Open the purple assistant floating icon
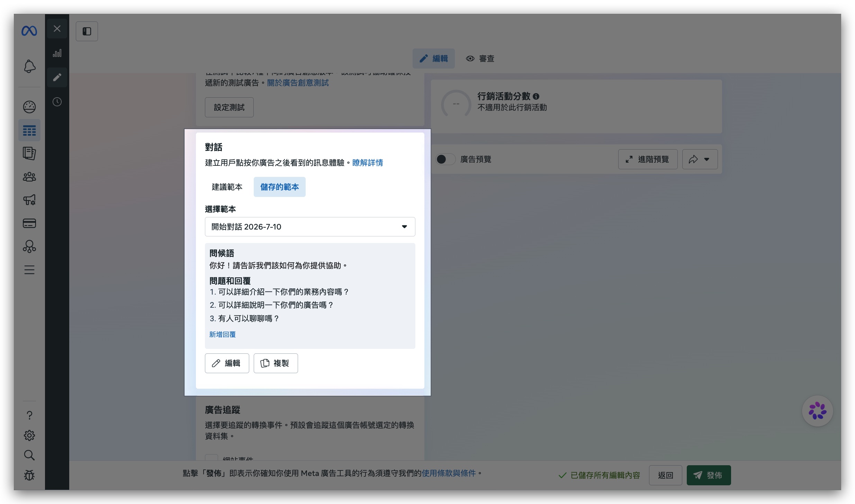Viewport: 855px width, 504px height. pos(817,411)
